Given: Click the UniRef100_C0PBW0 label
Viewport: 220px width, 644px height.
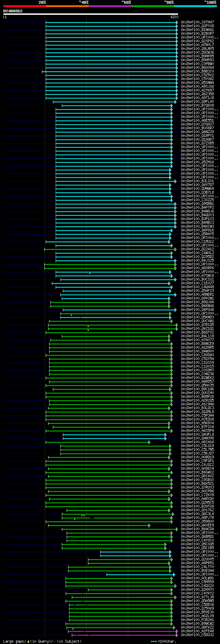Looking at the screenshot, I should pyautogui.click(x=197, y=64).
